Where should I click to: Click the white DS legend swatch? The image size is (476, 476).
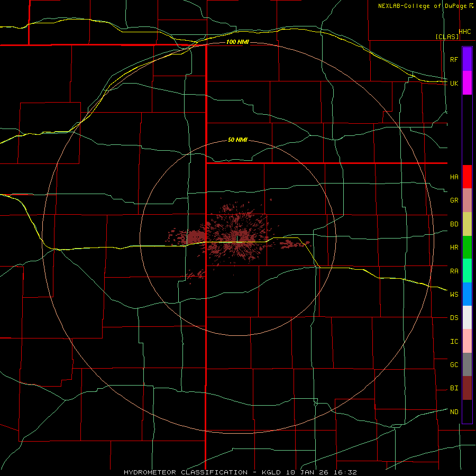(x=467, y=317)
